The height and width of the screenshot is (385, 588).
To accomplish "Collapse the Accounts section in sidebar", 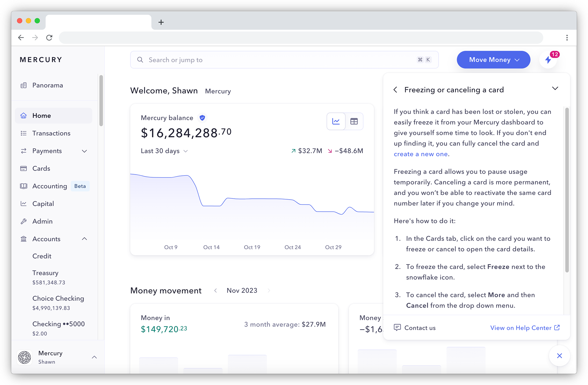I will point(85,239).
